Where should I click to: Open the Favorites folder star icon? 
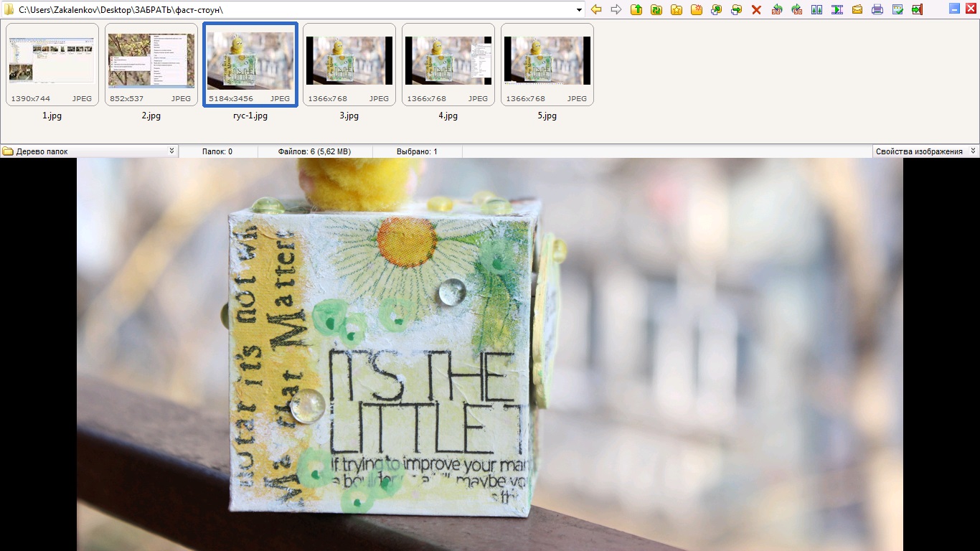(677, 9)
